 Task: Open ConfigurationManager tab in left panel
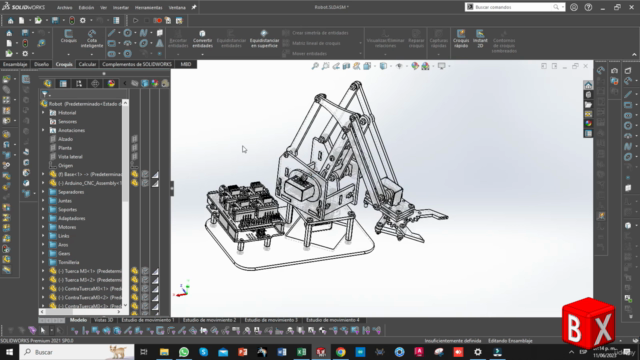click(x=79, y=84)
